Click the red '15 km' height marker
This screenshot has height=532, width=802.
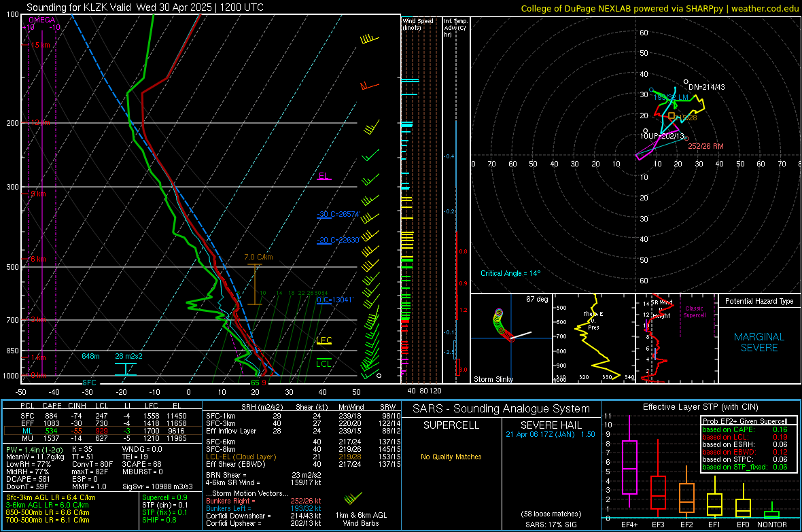(x=40, y=45)
